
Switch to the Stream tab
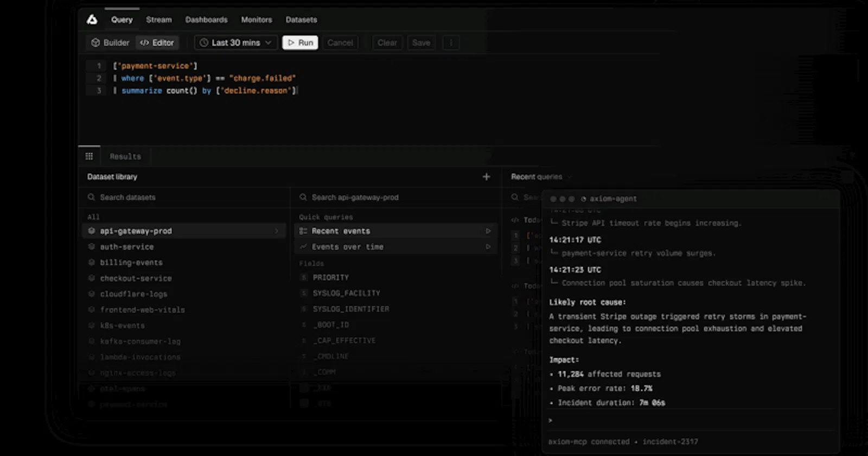pyautogui.click(x=159, y=20)
